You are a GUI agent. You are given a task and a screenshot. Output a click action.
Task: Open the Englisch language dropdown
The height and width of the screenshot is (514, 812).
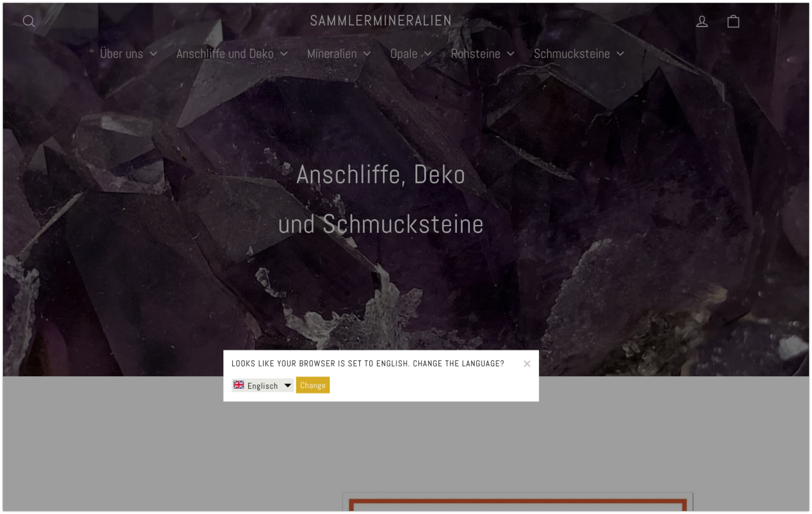[262, 385]
